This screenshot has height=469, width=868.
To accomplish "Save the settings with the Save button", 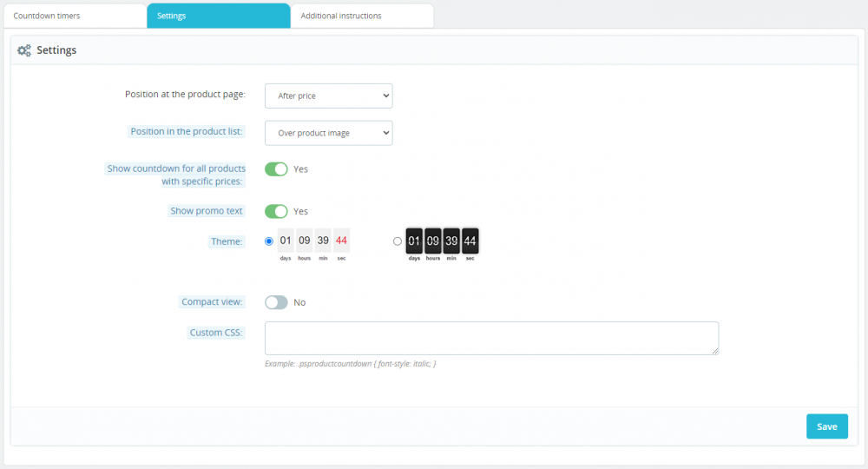I will 827,426.
